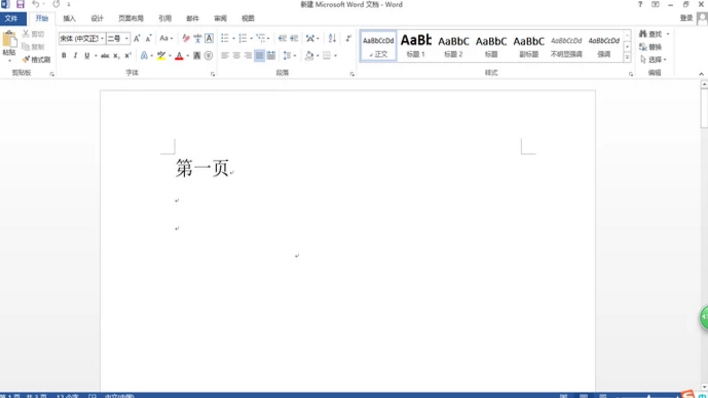Image resolution: width=708 pixels, height=398 pixels.
Task: Click the Find (查找) button
Action: (x=651, y=34)
